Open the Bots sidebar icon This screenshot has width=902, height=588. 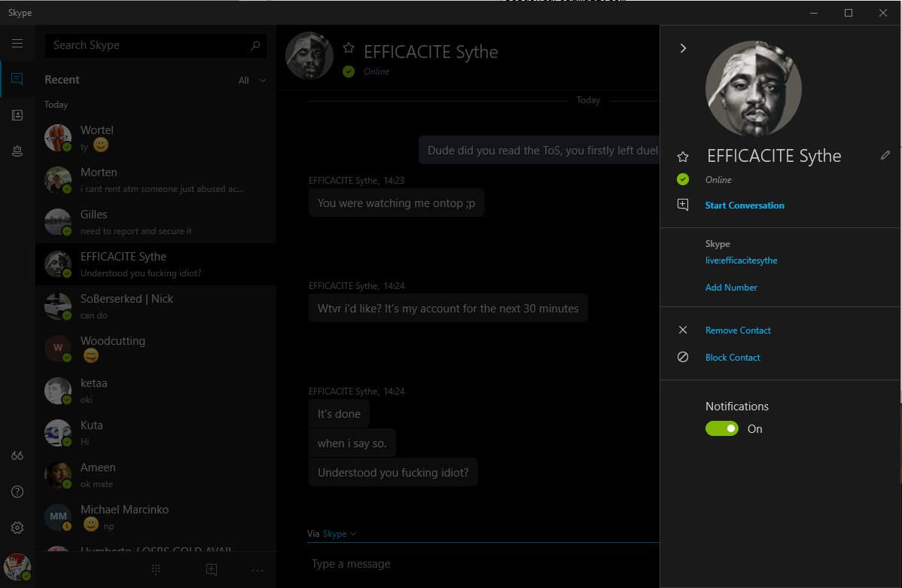tap(17, 151)
